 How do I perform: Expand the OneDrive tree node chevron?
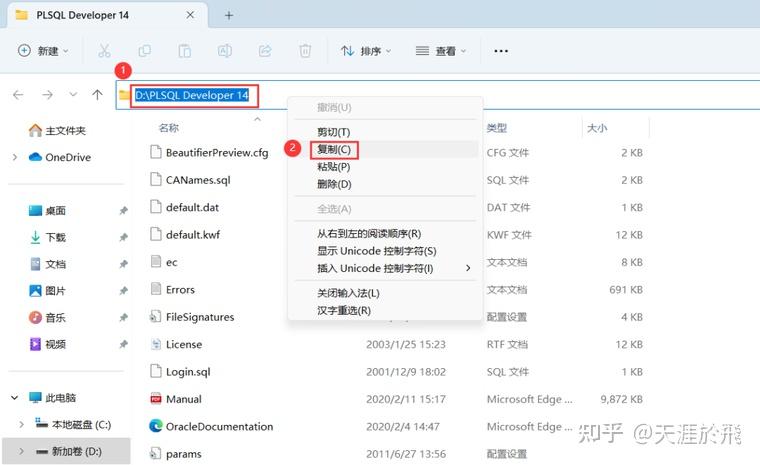tap(15, 157)
